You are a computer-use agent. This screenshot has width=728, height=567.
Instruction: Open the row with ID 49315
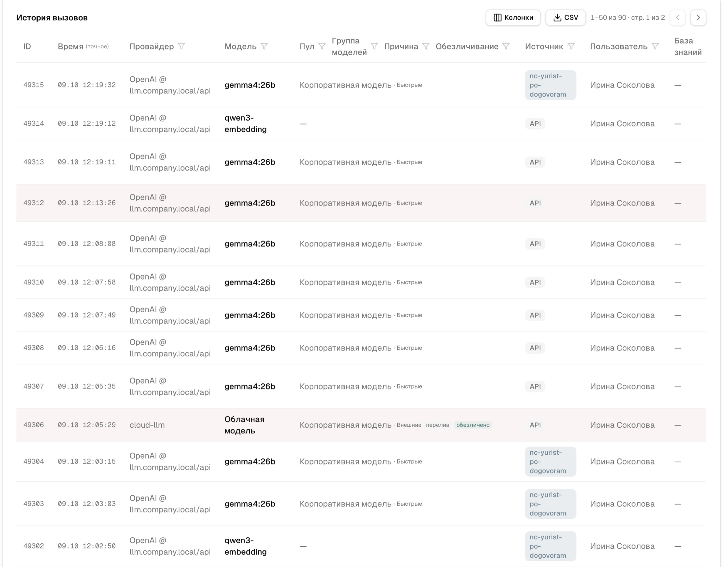point(361,85)
